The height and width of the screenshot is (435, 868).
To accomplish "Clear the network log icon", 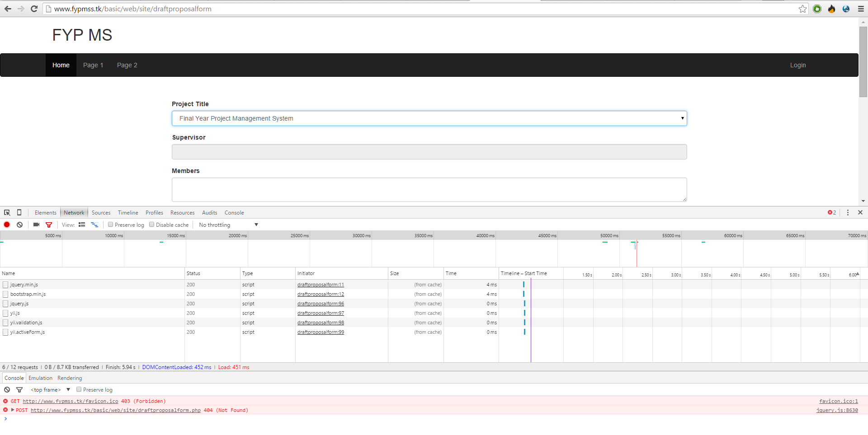I will pos(19,225).
